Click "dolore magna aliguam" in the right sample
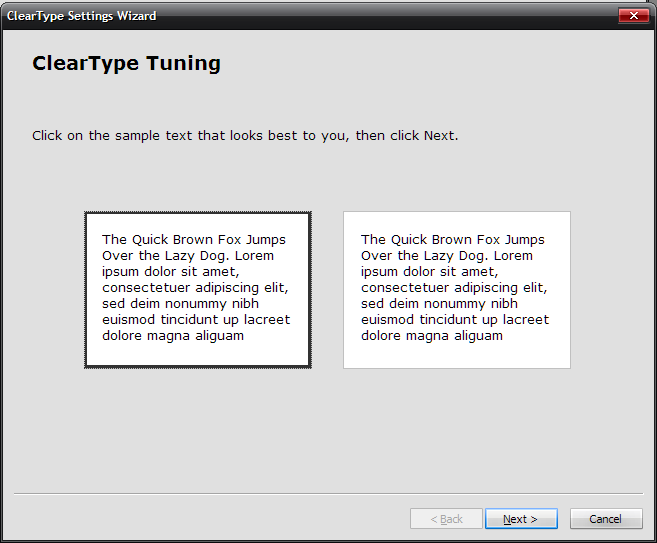The height and width of the screenshot is (543, 657). click(x=432, y=336)
